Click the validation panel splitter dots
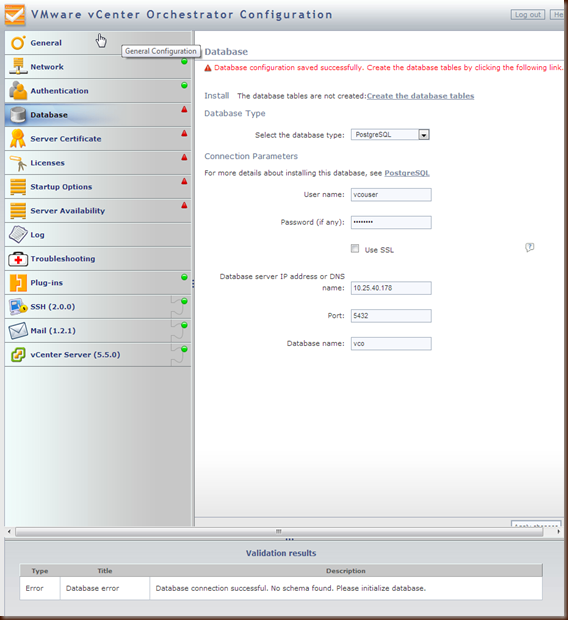Screen dimensions: 568x620 pos(290,539)
